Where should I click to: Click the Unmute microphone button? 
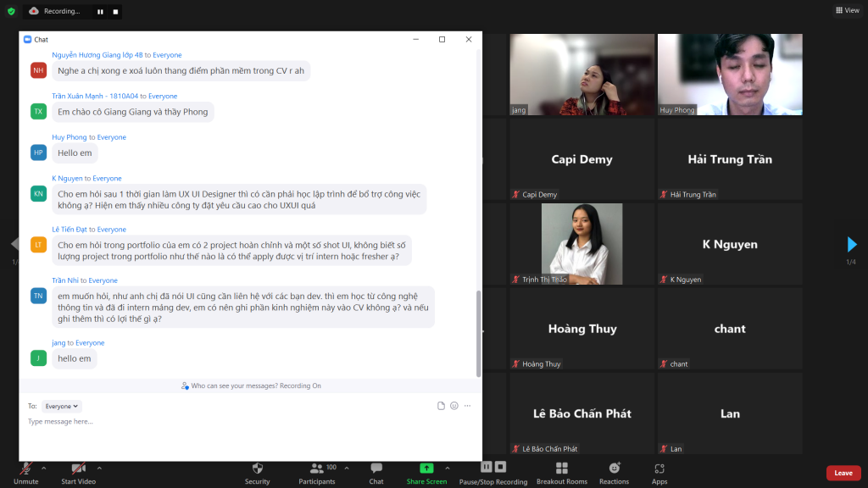(x=25, y=474)
